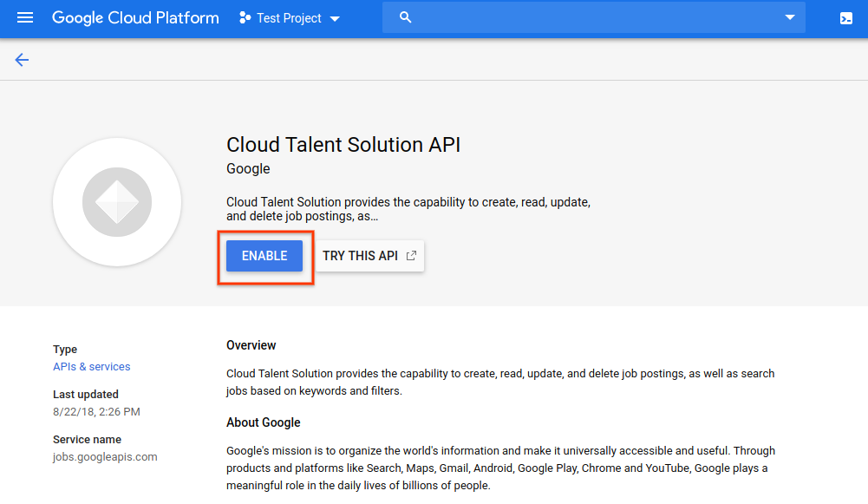
Task: Click the back arrow icon
Action: 22,60
